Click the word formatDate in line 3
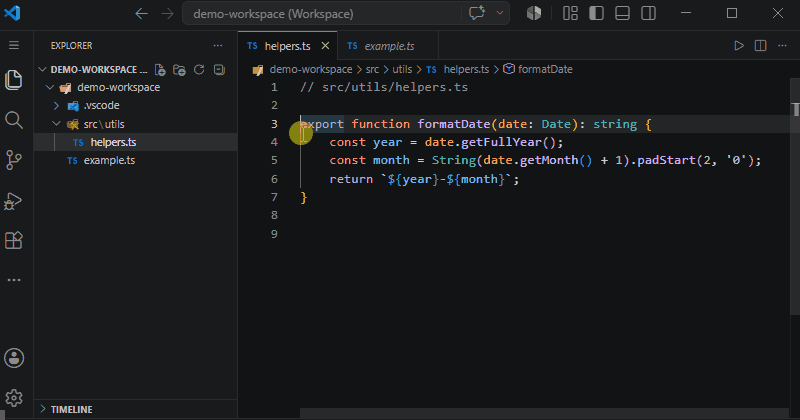800x420 pixels. coord(454,124)
